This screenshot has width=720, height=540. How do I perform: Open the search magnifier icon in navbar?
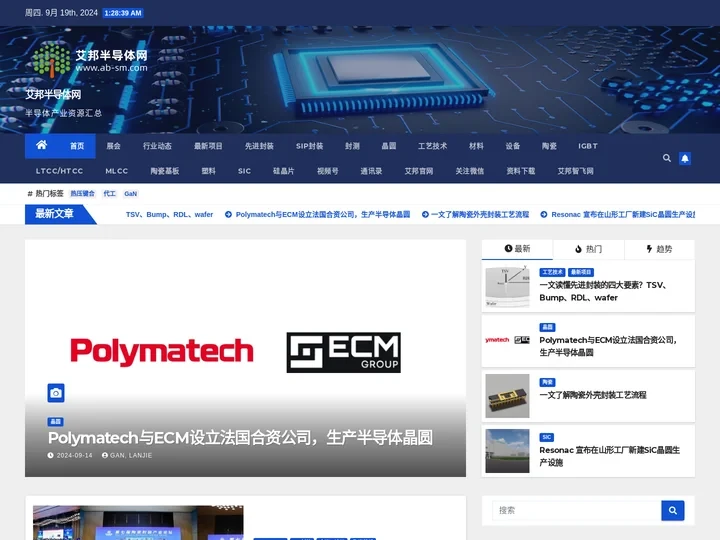(x=667, y=158)
